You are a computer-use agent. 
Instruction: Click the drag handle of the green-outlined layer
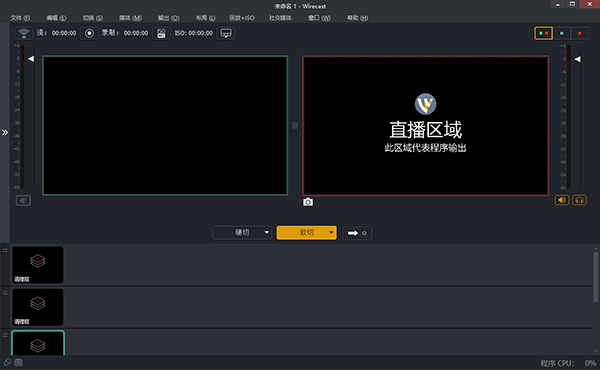point(5,335)
